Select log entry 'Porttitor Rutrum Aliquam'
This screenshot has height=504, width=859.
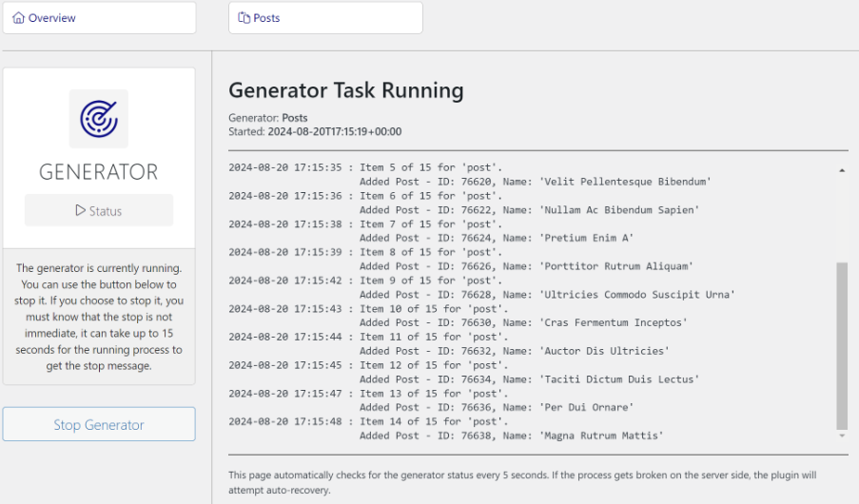tap(526, 266)
